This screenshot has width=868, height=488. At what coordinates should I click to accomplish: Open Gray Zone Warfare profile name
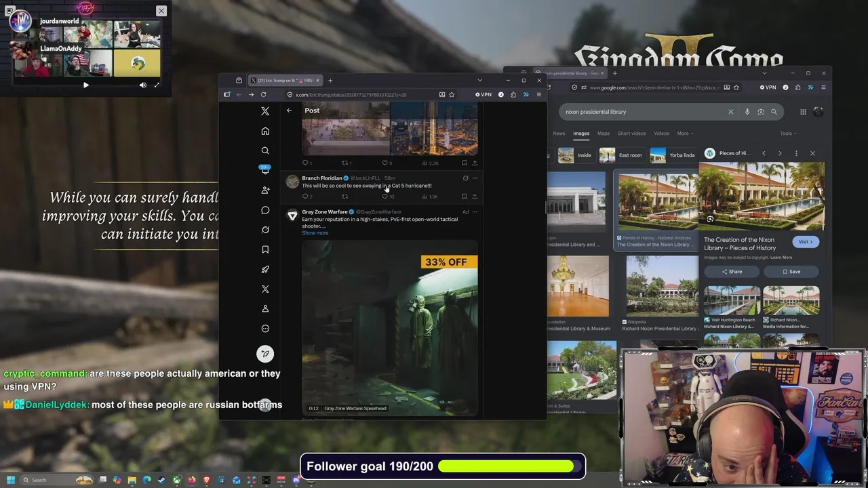[324, 212]
